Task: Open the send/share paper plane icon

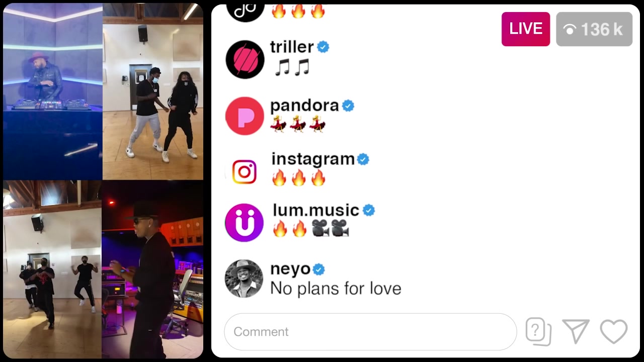Action: coord(576,332)
